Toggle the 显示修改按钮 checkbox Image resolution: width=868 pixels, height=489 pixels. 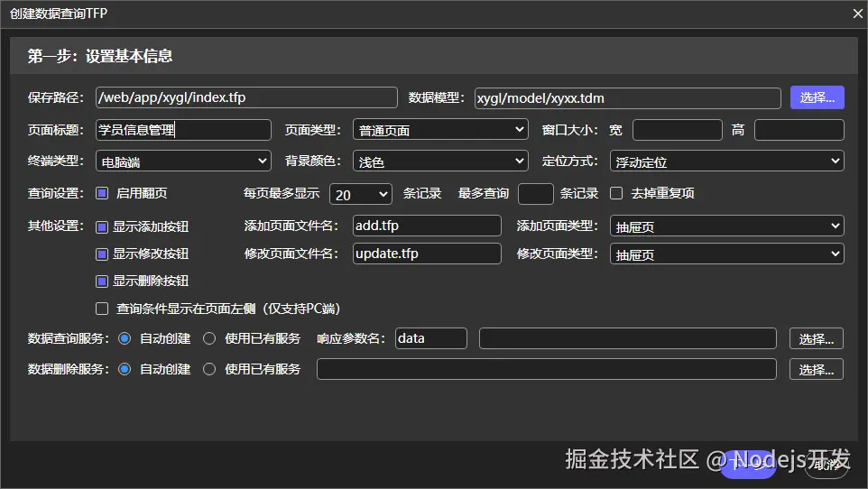pyautogui.click(x=102, y=254)
